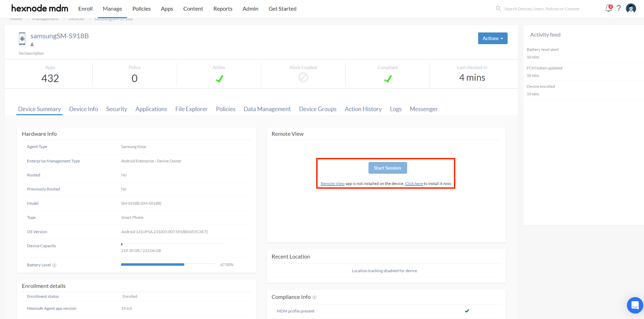644x319 pixels.
Task: Click the Enrollment status Enrolled value
Action: 130,296
